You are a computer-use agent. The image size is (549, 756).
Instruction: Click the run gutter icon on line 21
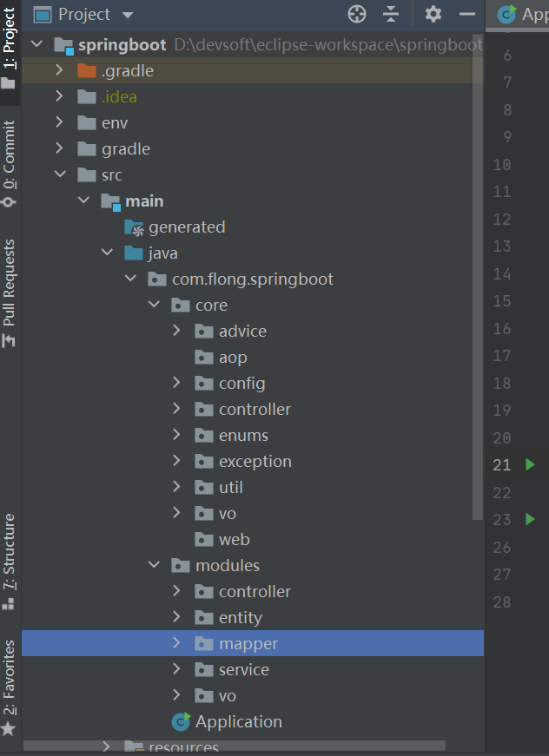coord(530,465)
